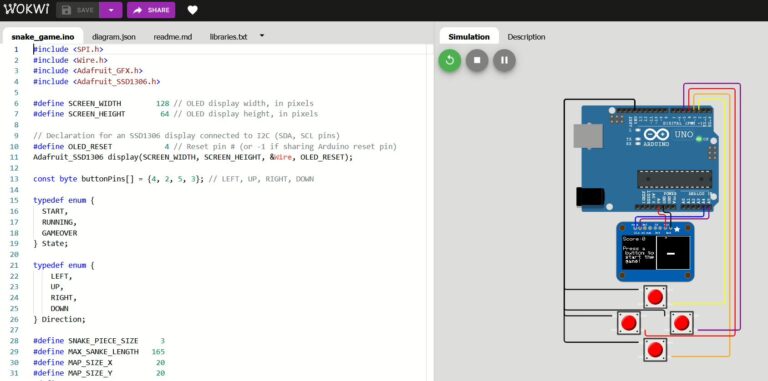Screen dimensions: 768x381
Task: Click the OLED_RESET define line
Action: click(215, 146)
